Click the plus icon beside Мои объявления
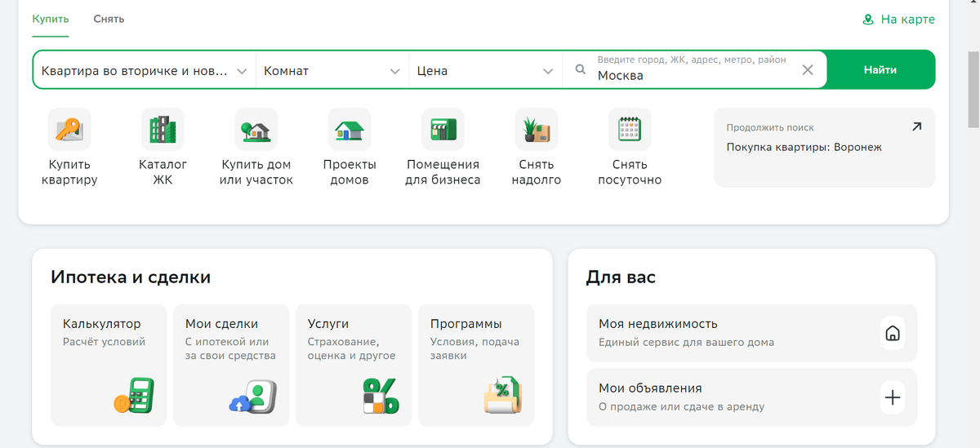This screenshot has height=448, width=980. click(893, 397)
